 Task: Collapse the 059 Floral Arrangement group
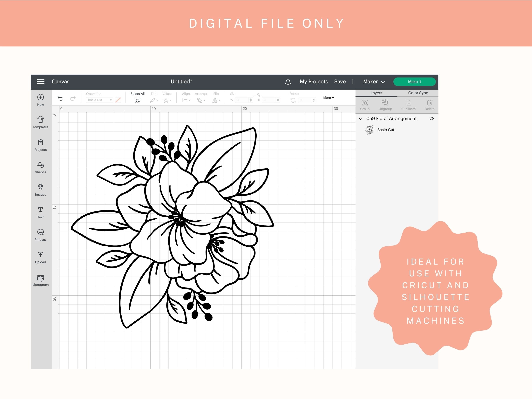[361, 119]
